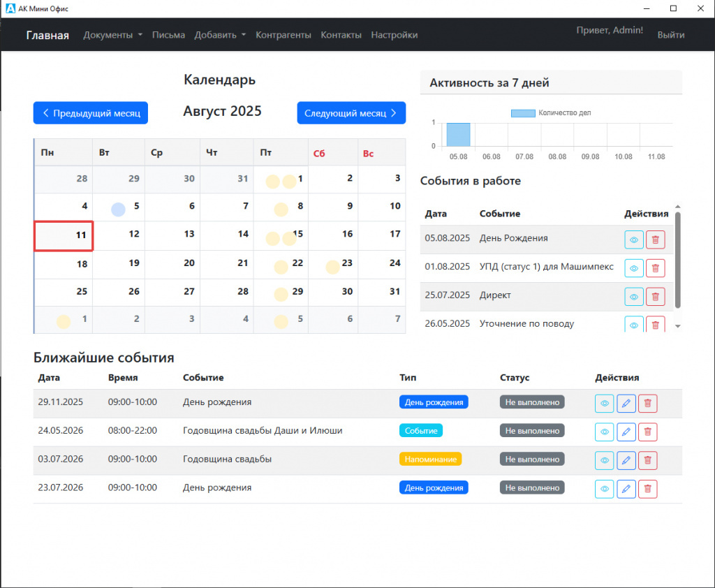
Task: Delete the Директ event
Action: click(x=655, y=297)
